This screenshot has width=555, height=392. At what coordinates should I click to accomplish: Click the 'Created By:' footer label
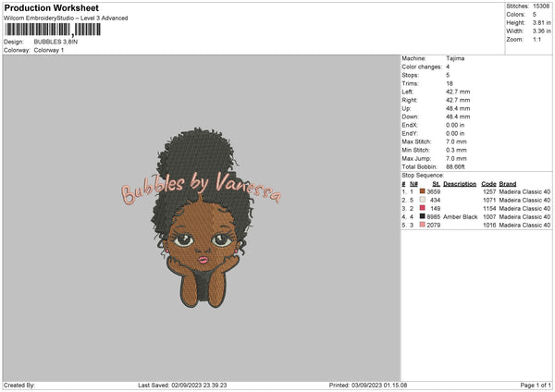(x=19, y=386)
